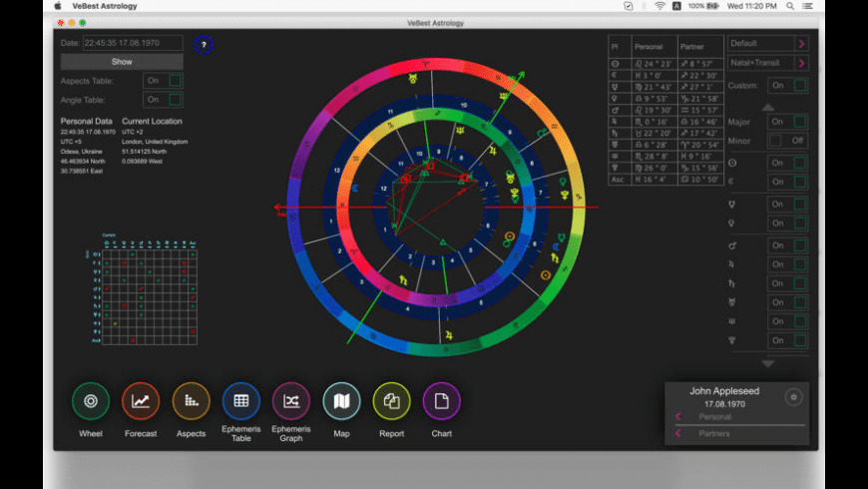This screenshot has width=868, height=489.
Task: Open the Report icon
Action: (391, 401)
